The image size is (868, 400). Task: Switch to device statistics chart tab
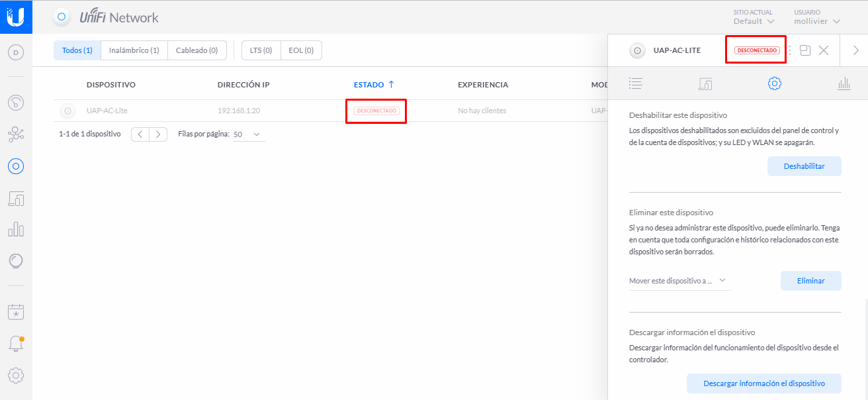coord(844,83)
